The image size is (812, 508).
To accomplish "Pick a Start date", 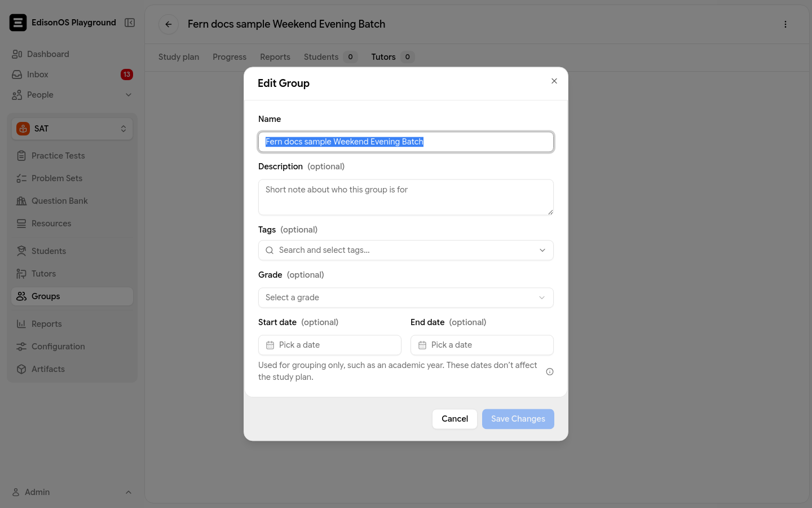I will pos(330,345).
